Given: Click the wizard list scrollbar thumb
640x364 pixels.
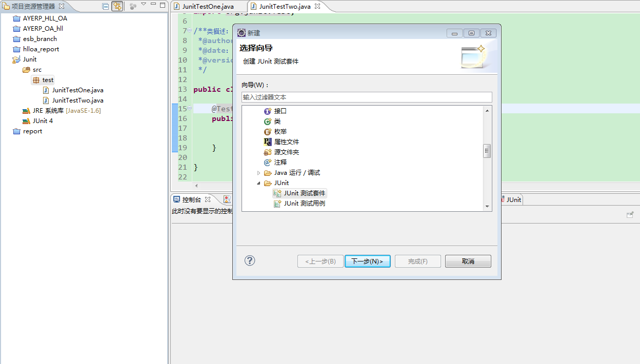Looking at the screenshot, I should pos(487,151).
